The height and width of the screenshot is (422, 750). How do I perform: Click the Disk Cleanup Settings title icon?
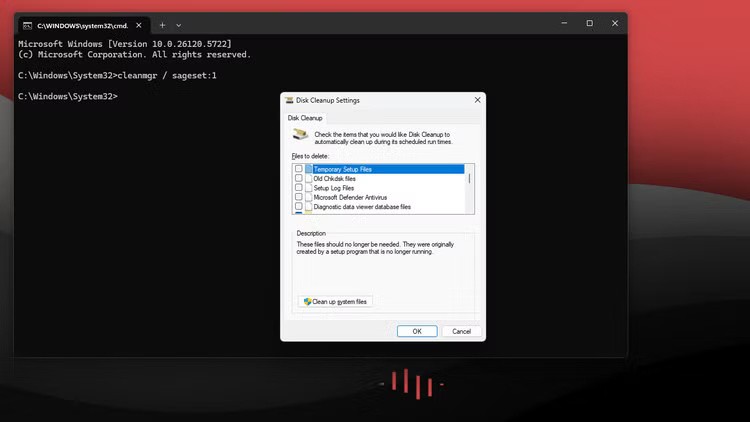click(289, 100)
